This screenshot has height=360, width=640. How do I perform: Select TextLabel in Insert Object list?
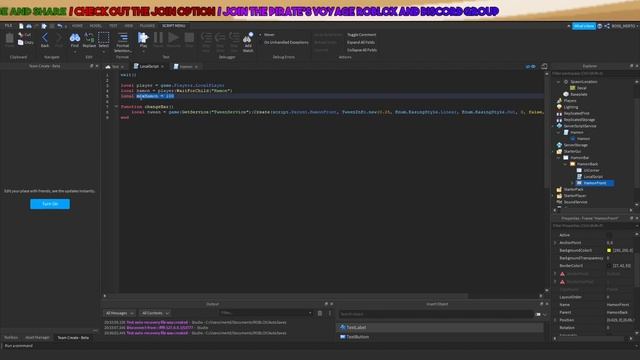[x=441, y=327]
